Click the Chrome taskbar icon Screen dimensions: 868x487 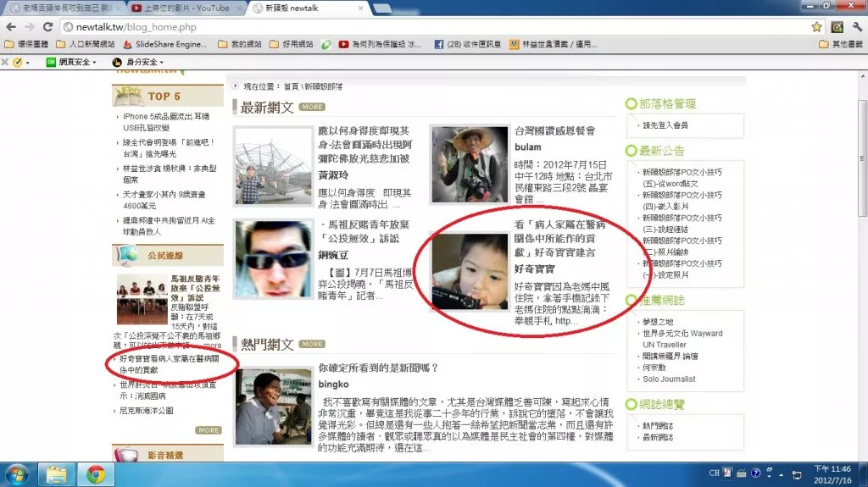(x=95, y=475)
